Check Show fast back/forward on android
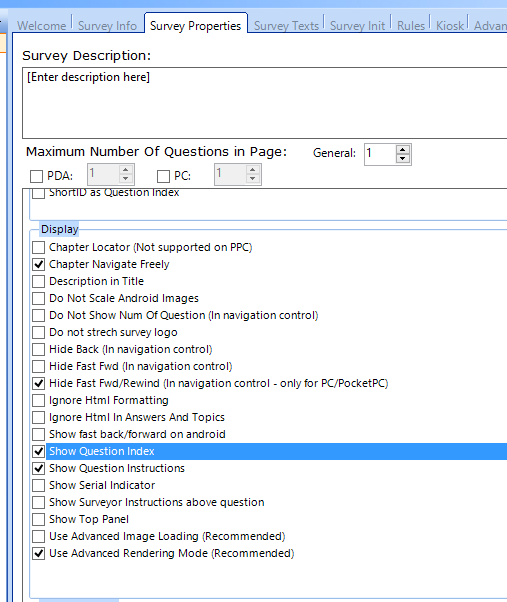Screen dimensions: 507x602 point(38,434)
